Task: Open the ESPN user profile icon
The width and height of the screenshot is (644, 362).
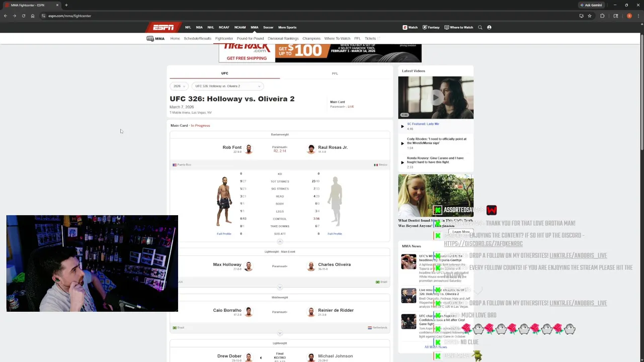Action: (x=489, y=27)
